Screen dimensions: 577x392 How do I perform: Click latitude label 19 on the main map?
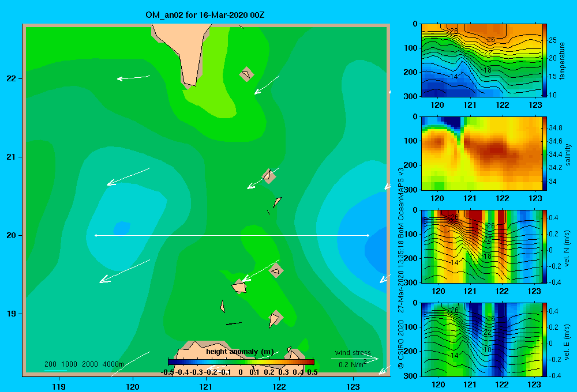(x=12, y=314)
